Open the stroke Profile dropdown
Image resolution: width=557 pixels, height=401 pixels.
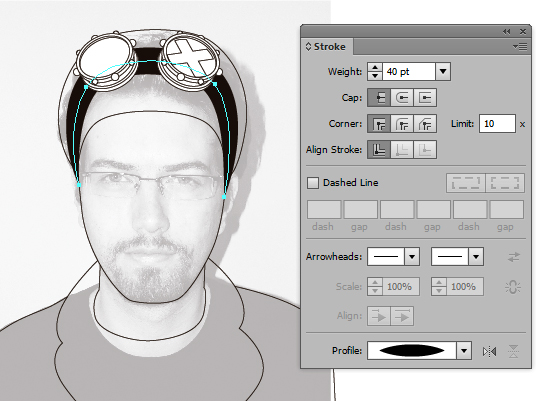click(464, 351)
